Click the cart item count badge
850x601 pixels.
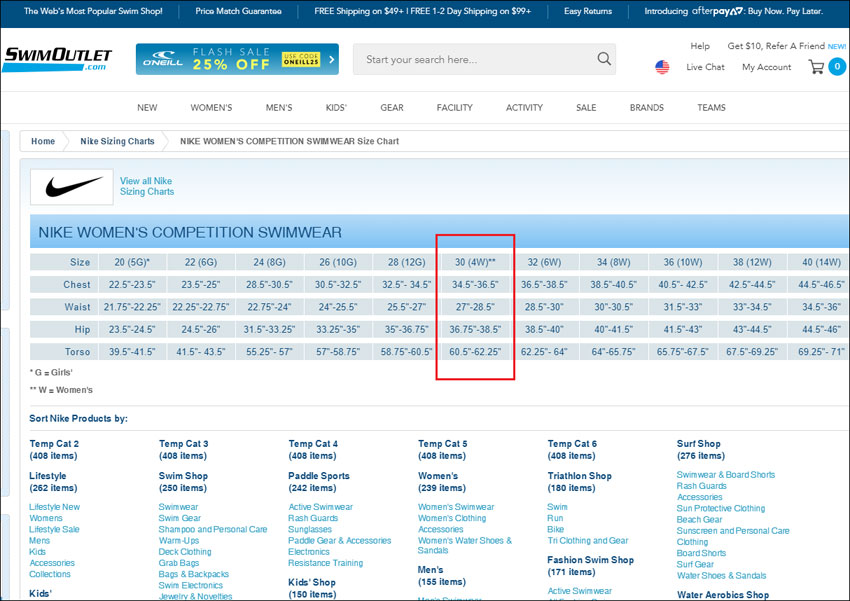tap(837, 67)
